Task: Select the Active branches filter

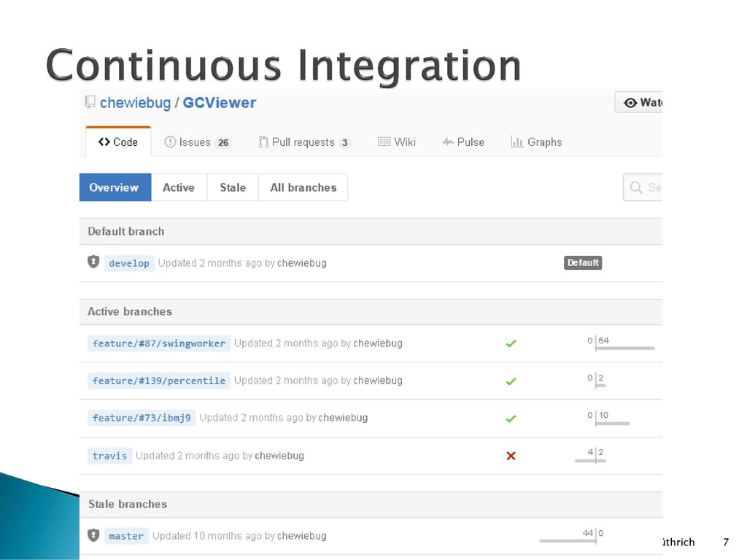Action: point(179,187)
